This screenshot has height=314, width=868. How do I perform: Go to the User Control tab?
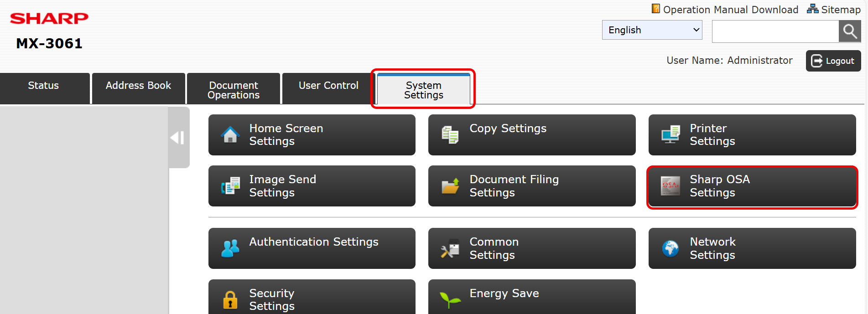pyautogui.click(x=328, y=86)
